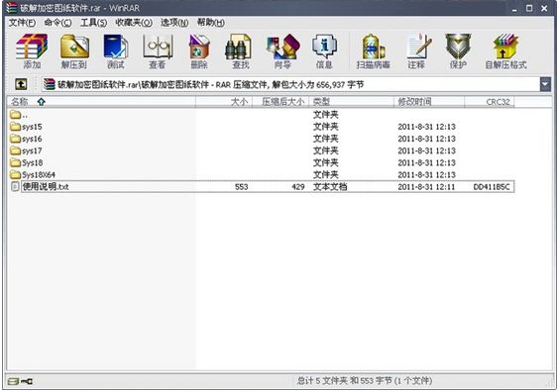Sort by 修改时间 column header

(429, 102)
